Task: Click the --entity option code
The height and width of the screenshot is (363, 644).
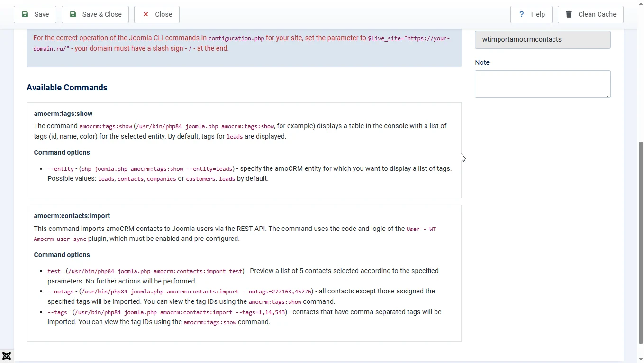Action: [x=61, y=169]
